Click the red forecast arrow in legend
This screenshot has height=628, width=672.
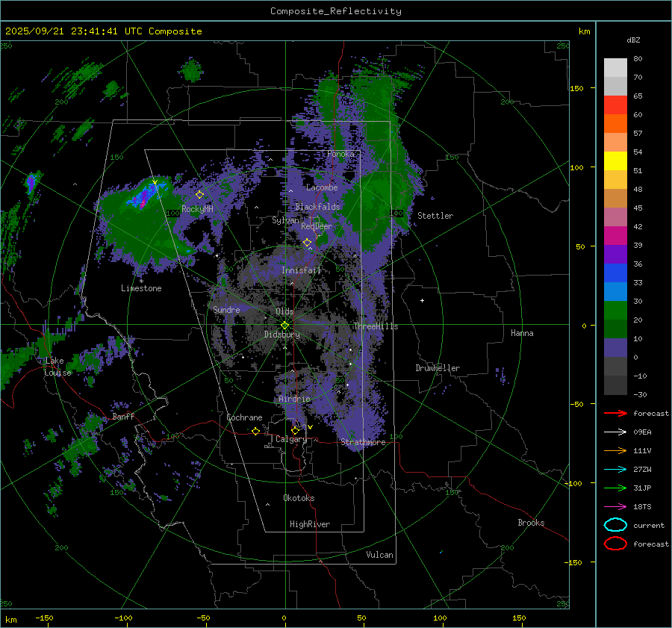coord(615,413)
